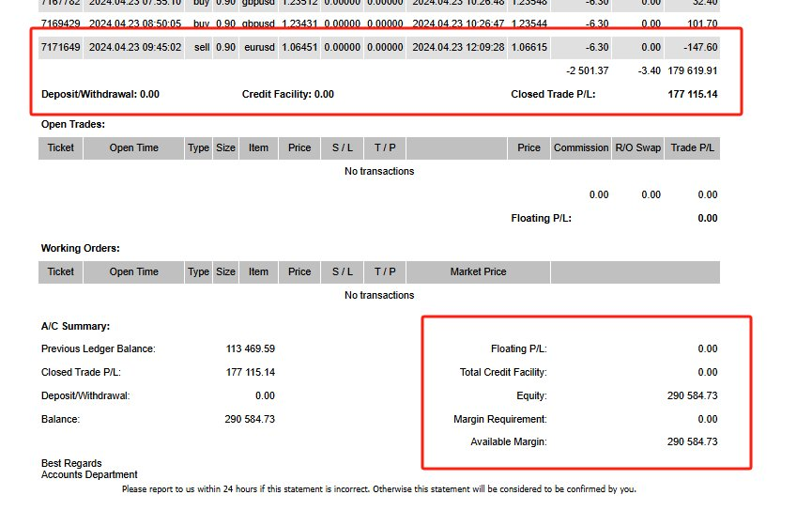812x526 pixels.
Task: Select the Credit Facility: 0.00 text
Action: coord(287,94)
